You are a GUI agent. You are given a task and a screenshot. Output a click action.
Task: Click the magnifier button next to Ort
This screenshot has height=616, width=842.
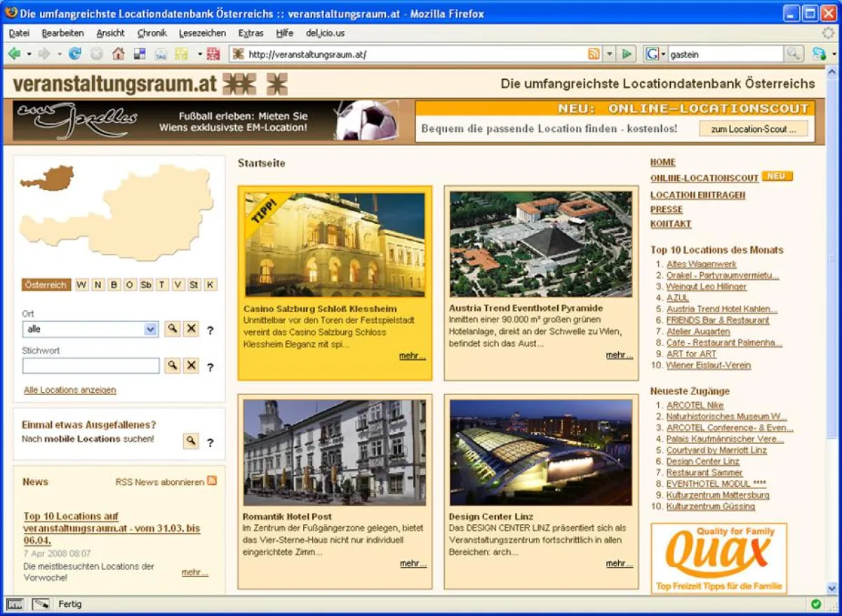pos(172,329)
